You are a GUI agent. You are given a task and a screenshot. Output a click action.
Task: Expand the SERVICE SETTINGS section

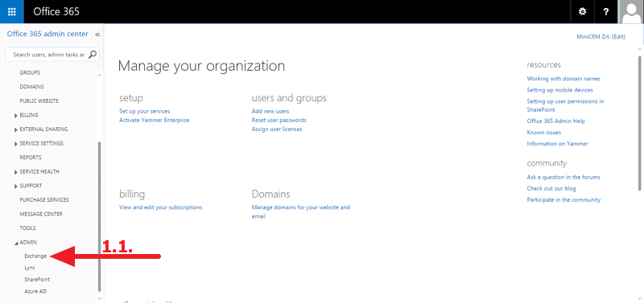pyautogui.click(x=16, y=144)
